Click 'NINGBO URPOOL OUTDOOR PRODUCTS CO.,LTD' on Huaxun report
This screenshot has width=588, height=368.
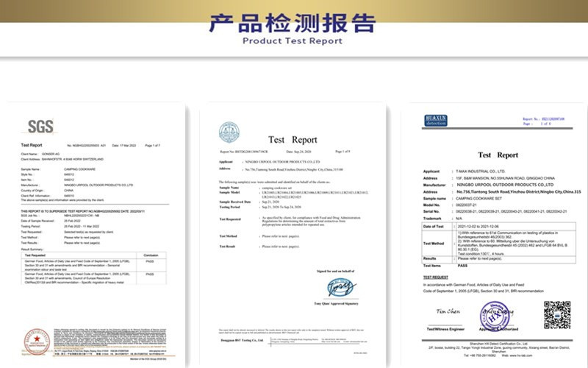click(505, 185)
